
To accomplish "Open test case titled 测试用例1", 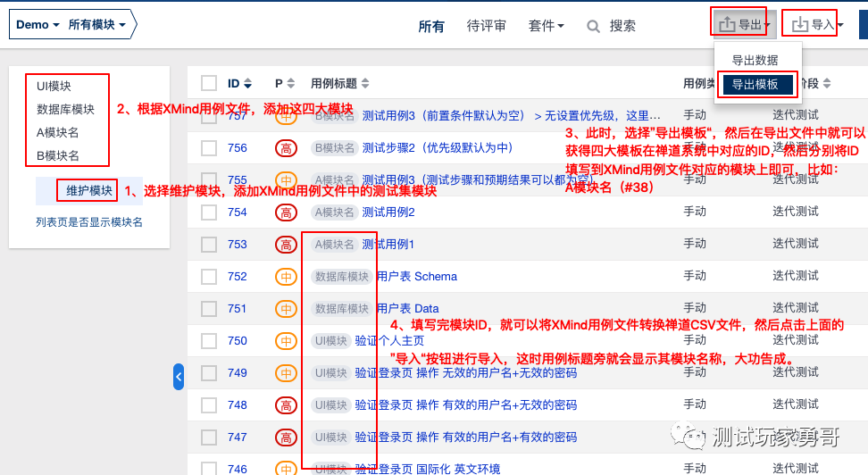I will click(388, 245).
